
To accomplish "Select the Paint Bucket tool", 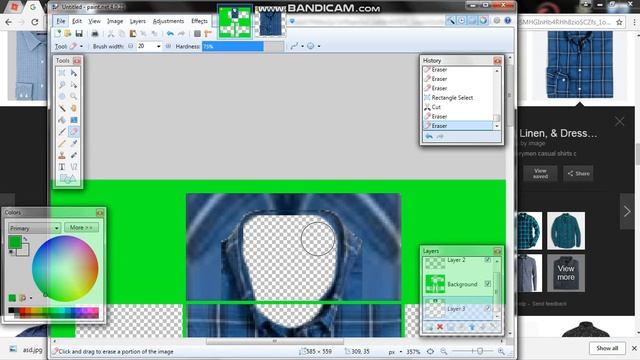I will [x=62, y=120].
